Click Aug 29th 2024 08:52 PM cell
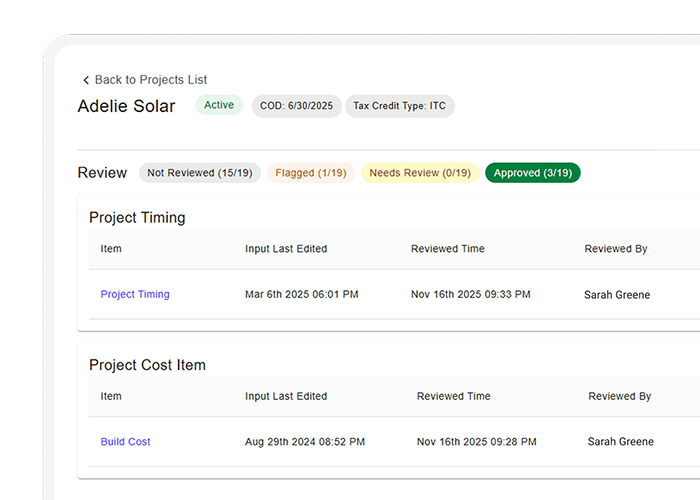Screen dimensions: 700x500 click(x=305, y=442)
